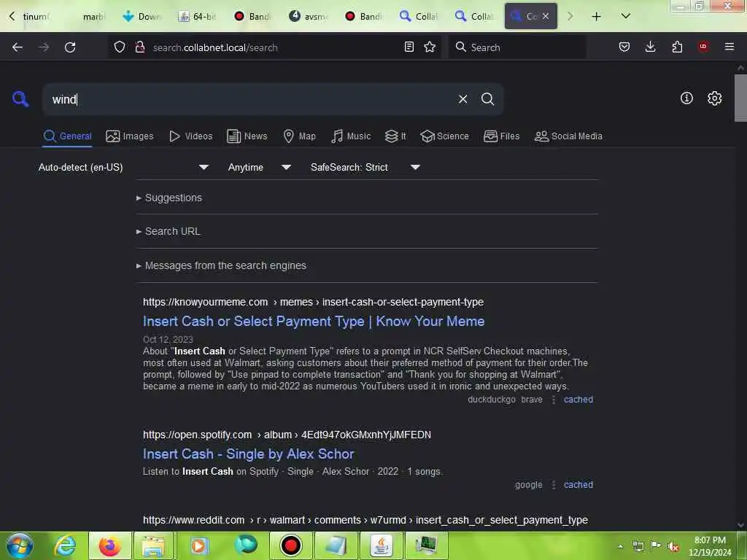This screenshot has height=560, width=747.
Task: Launch Internet Explorer from taskbar
Action: pos(65,545)
